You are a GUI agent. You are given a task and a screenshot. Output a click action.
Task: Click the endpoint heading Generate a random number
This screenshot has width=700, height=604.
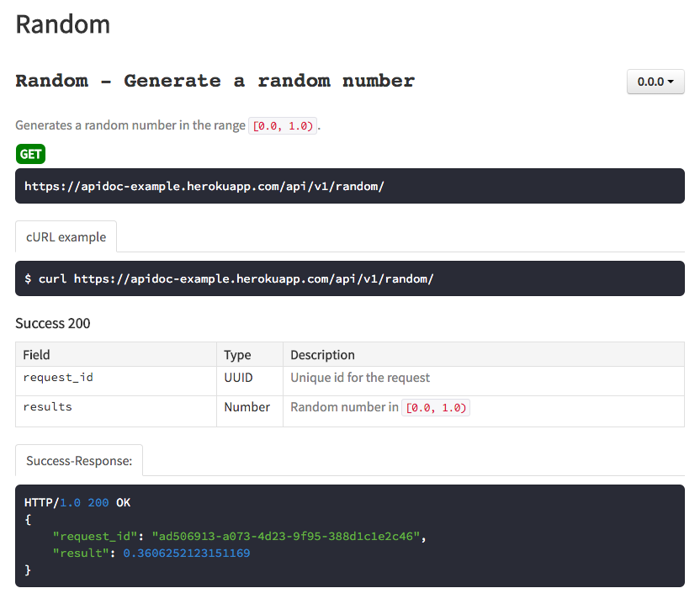coord(214,81)
